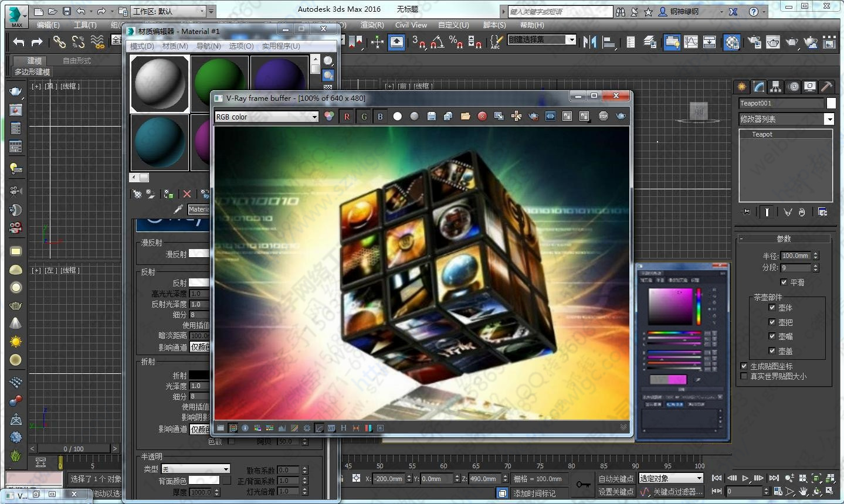Uncheck the 平滑 smooth checkbox
Screen dimensions: 844x504
click(784, 282)
